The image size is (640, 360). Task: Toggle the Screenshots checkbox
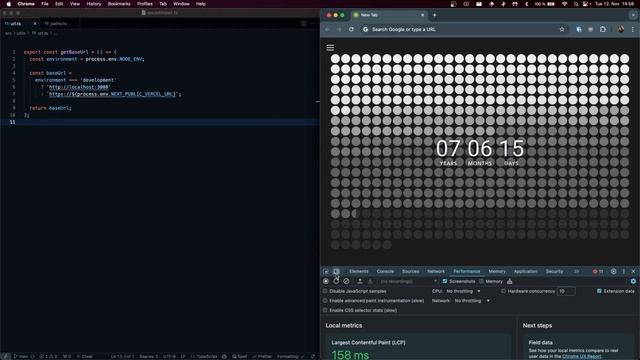click(445, 281)
